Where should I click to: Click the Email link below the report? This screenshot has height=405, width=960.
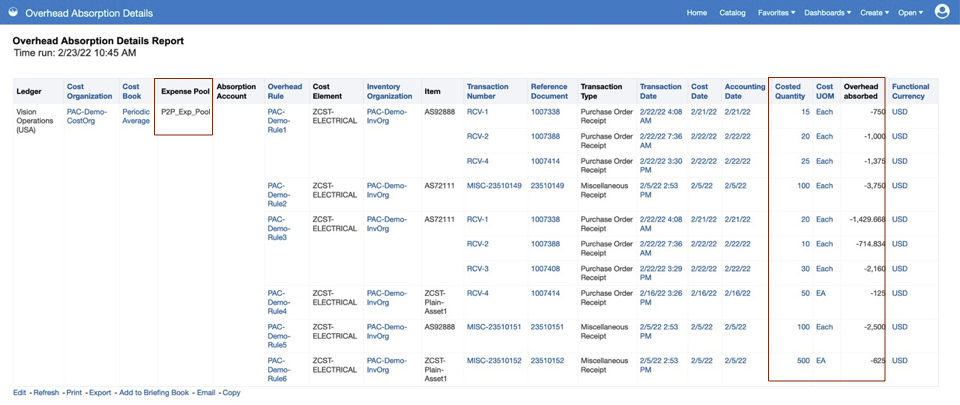coord(206,393)
